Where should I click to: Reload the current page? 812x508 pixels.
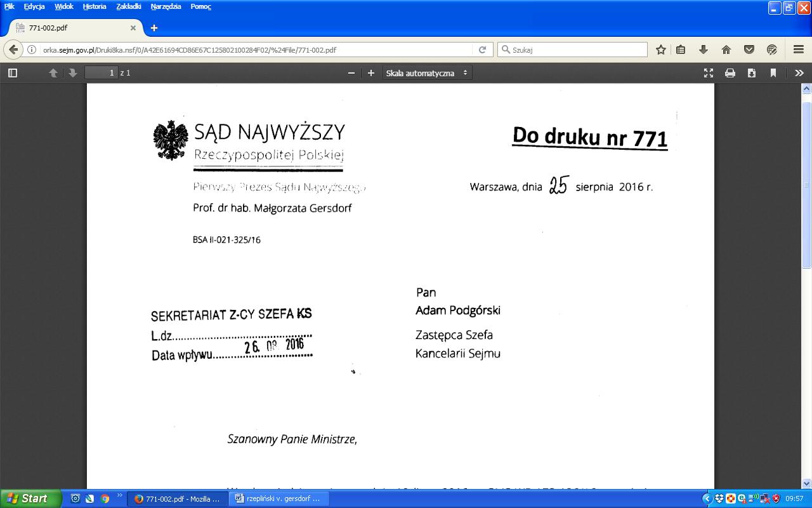click(x=482, y=50)
